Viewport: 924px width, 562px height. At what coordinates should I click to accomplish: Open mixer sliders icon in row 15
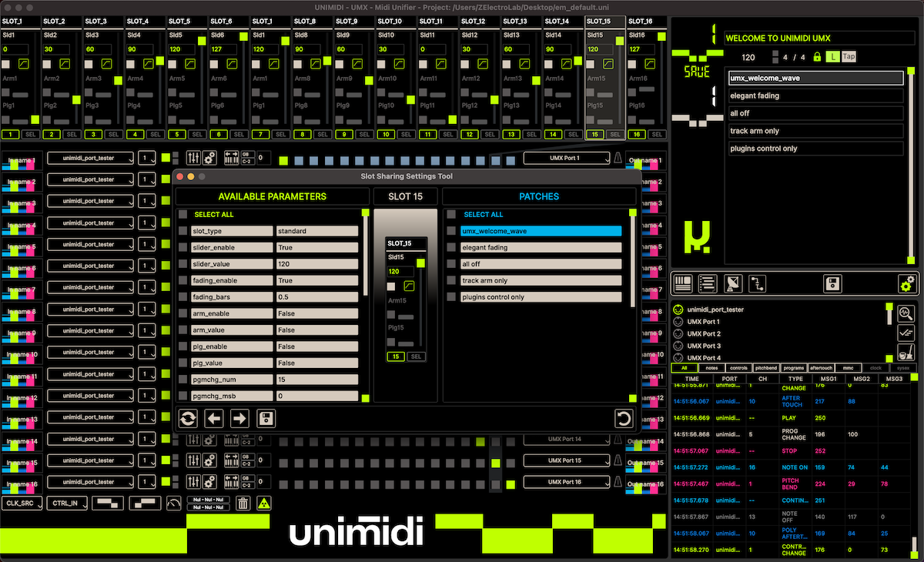(x=194, y=460)
